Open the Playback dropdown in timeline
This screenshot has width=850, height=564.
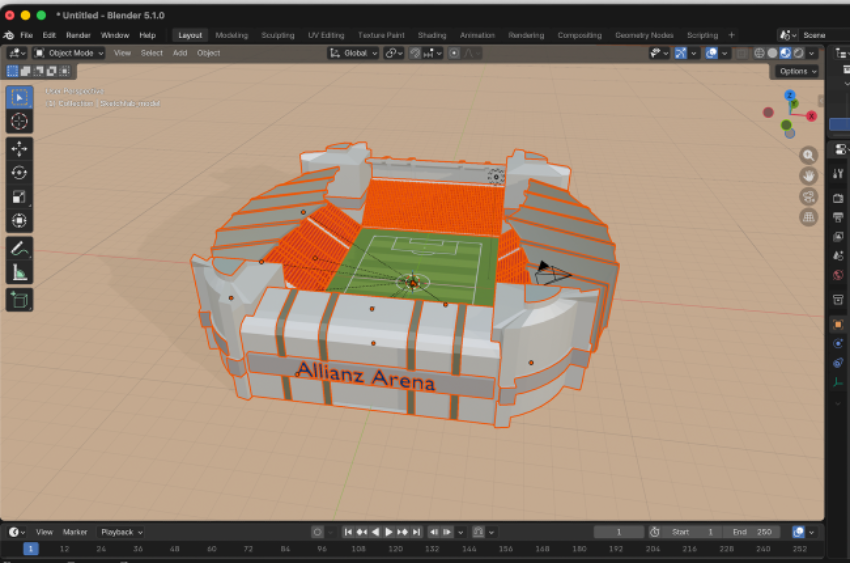[x=121, y=532]
